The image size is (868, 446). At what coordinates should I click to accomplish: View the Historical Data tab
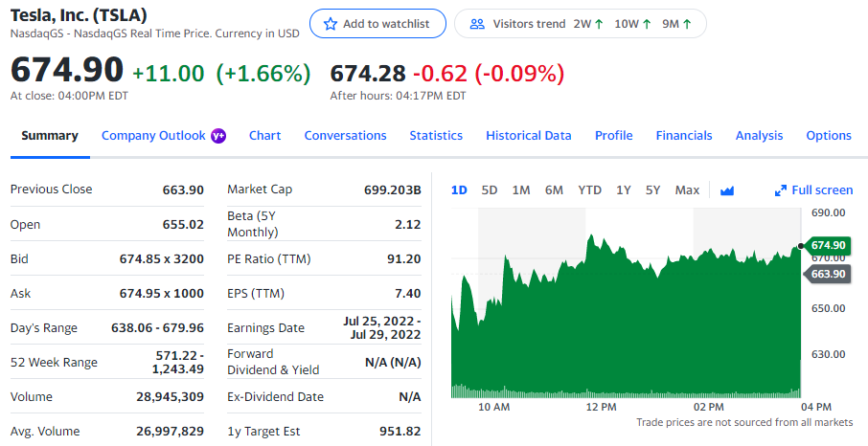(529, 136)
